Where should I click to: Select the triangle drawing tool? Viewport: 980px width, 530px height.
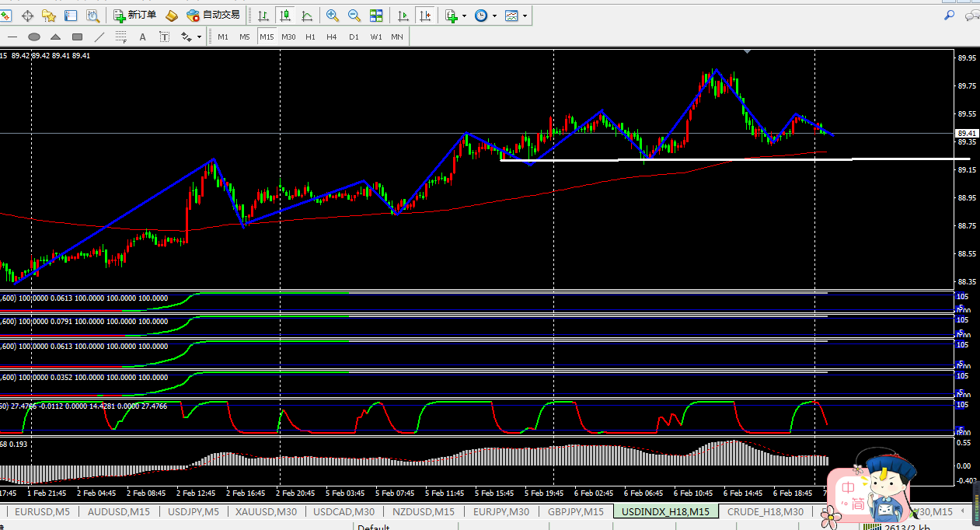(x=55, y=37)
